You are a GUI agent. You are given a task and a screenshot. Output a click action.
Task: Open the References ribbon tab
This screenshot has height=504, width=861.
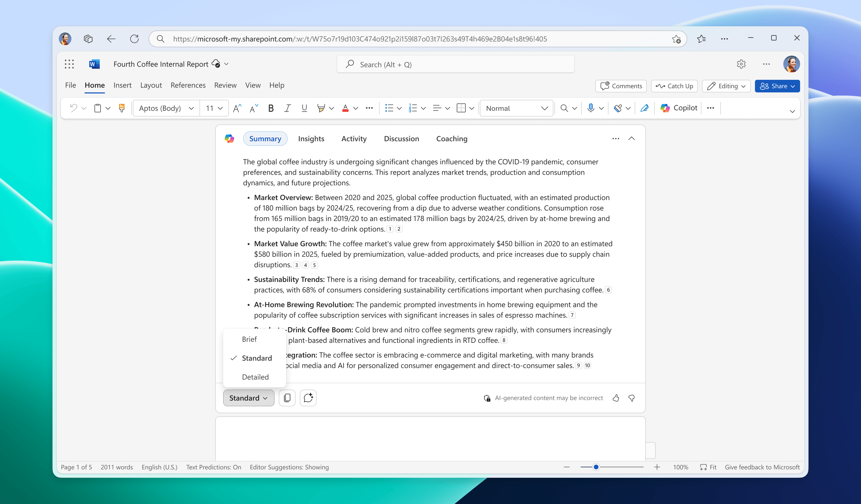tap(188, 85)
